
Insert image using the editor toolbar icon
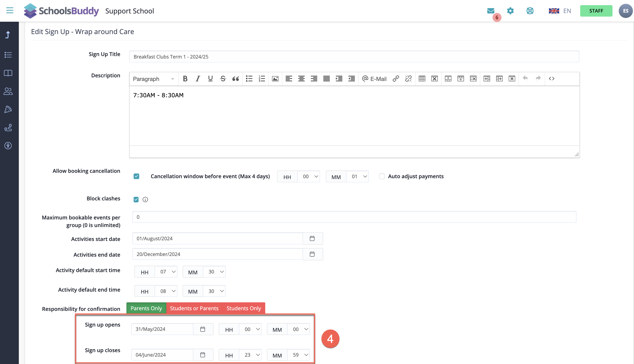coord(275,79)
